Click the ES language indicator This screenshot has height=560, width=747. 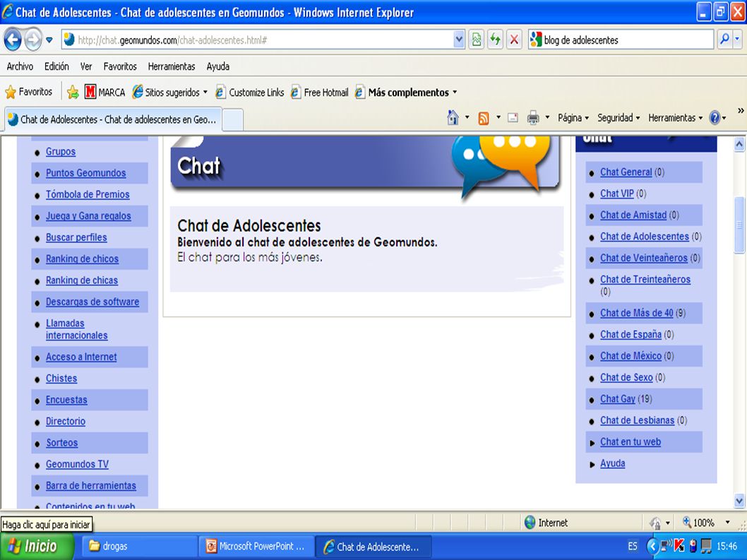point(632,546)
